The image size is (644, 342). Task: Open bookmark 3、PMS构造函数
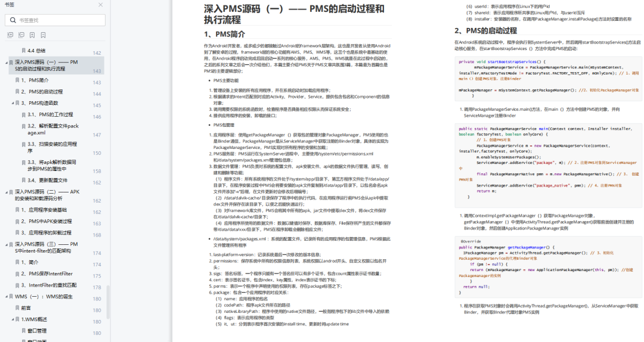pos(40,103)
